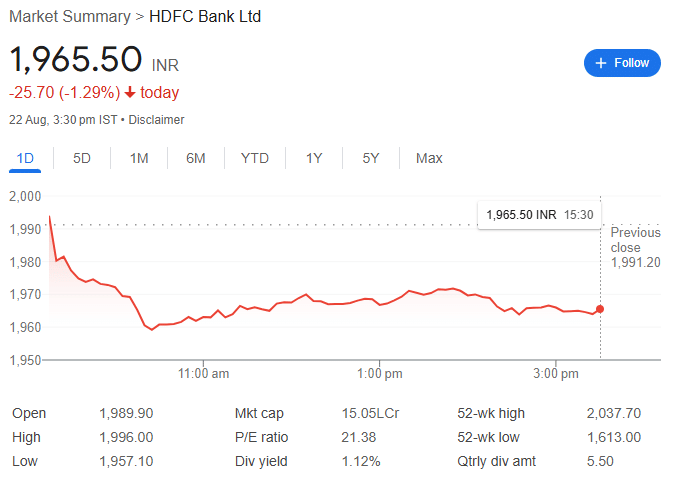Switch chart to 1Y
687x490 pixels.
(314, 158)
